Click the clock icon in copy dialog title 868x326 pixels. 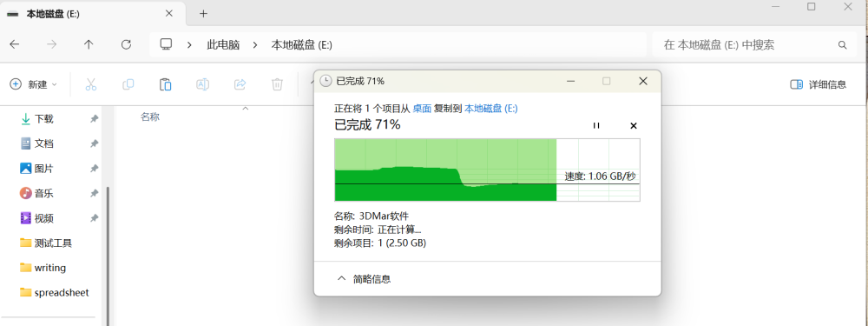326,81
